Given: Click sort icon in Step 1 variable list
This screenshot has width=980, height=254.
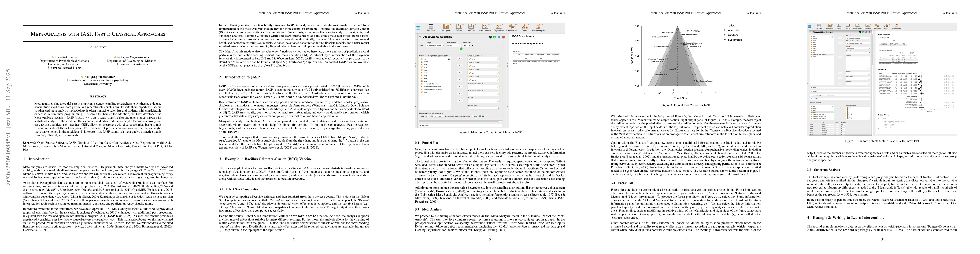Looking at the screenshot, I should [449, 59].
